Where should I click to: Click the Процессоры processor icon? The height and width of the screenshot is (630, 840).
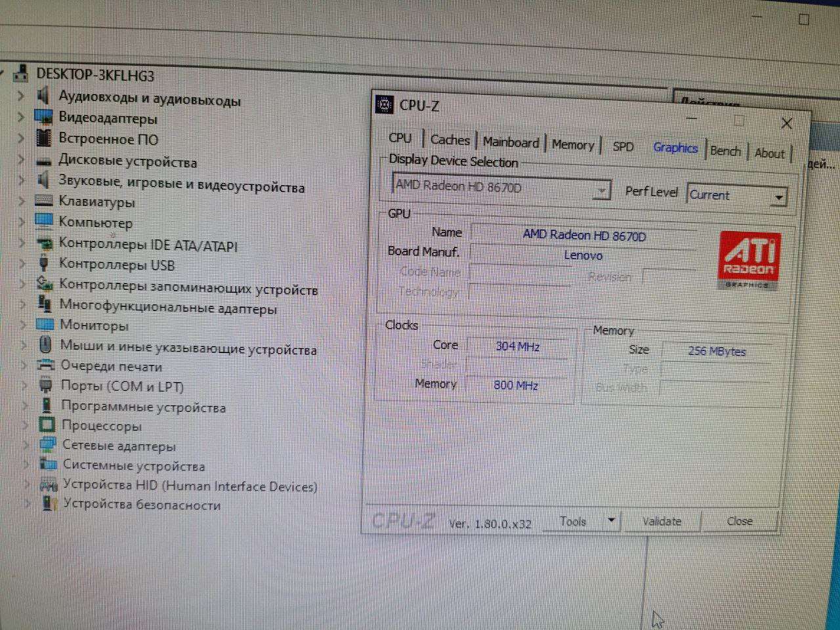pos(47,425)
